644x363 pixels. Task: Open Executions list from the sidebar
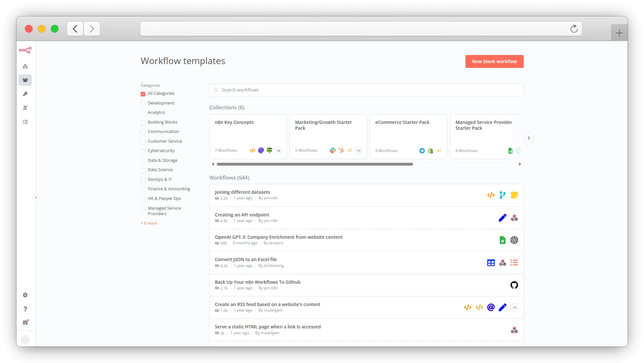coord(26,122)
